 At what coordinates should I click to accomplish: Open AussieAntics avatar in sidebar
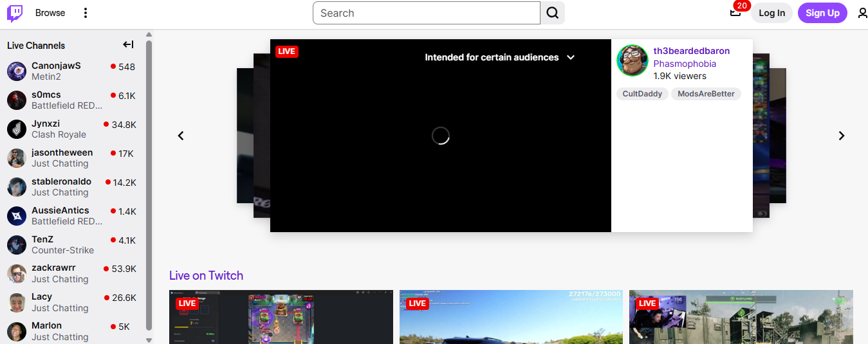tap(17, 215)
